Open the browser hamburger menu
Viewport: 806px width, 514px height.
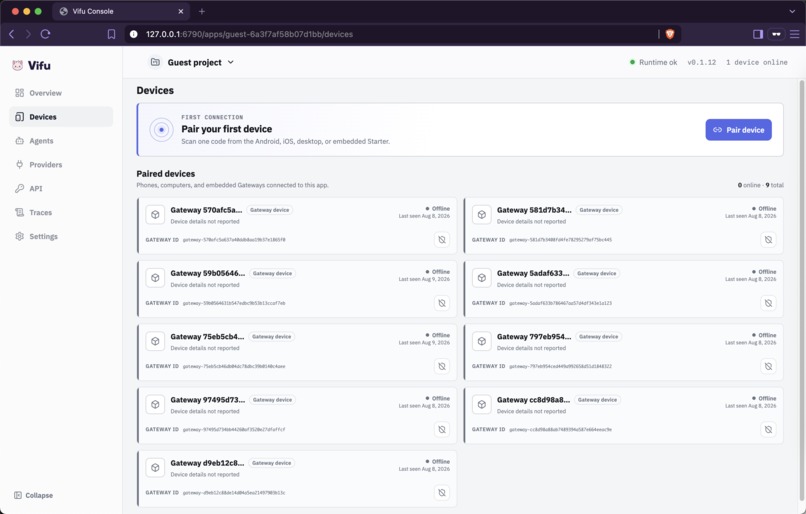tap(795, 34)
